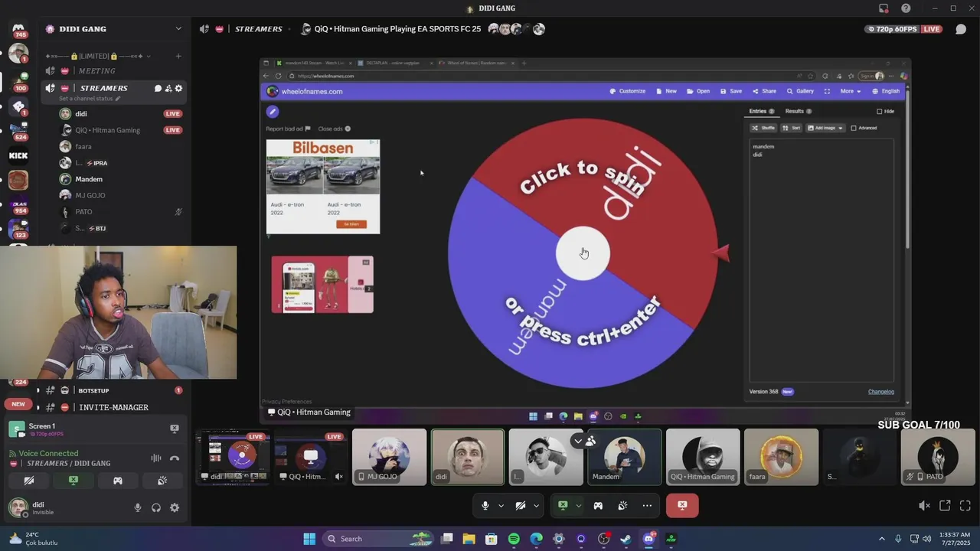Focus faara participant tile

(x=781, y=457)
